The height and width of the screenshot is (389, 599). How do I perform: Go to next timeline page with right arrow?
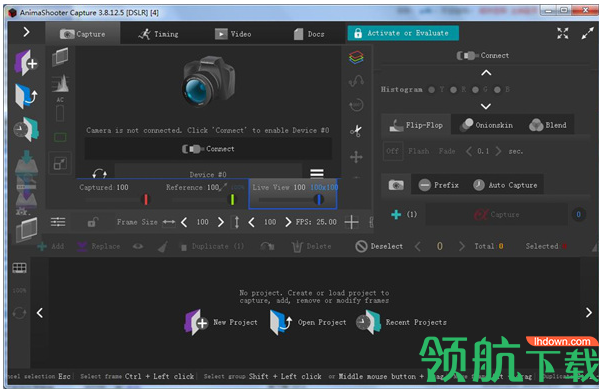[x=589, y=313]
